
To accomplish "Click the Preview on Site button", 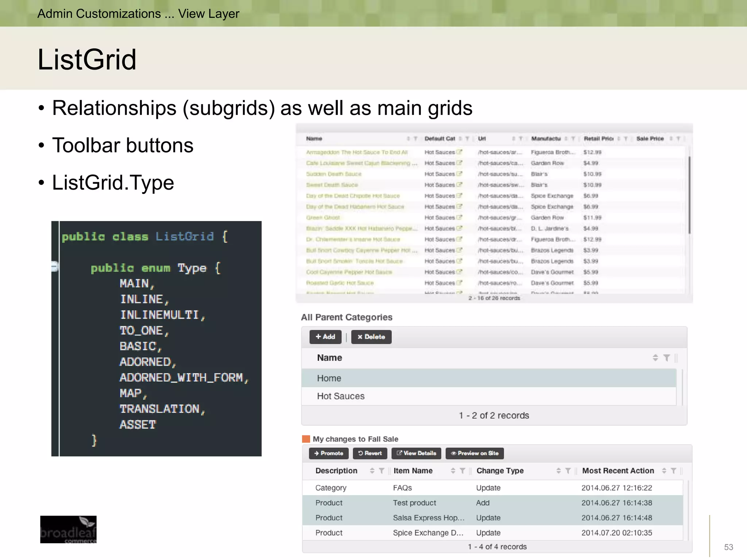I will [475, 453].
